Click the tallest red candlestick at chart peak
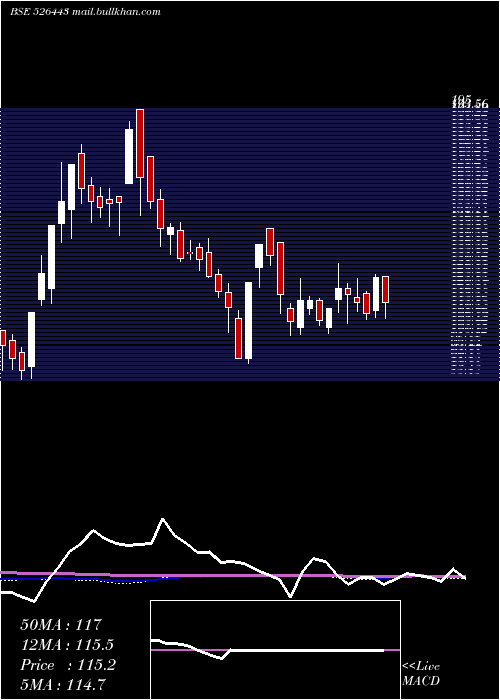The height and width of the screenshot is (700, 500). 140,143
